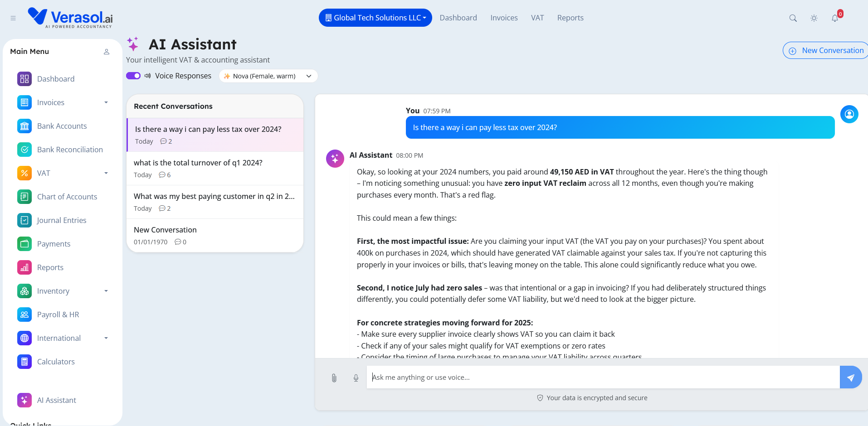Open Bank Reconciliation from the sidebar icon
Image resolution: width=868 pixels, height=426 pixels.
[x=24, y=150]
